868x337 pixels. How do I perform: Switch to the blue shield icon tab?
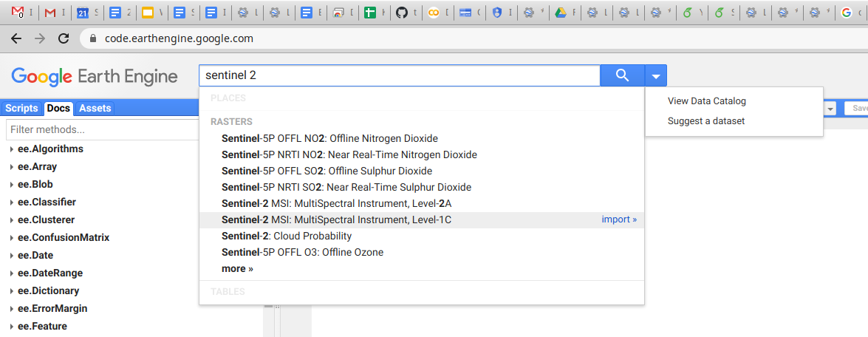click(x=496, y=12)
